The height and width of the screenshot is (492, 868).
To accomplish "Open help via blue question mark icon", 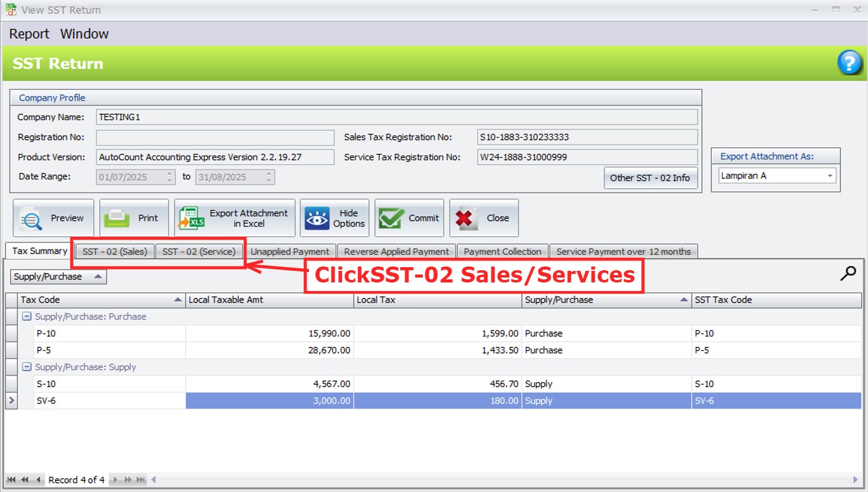I will [x=849, y=63].
